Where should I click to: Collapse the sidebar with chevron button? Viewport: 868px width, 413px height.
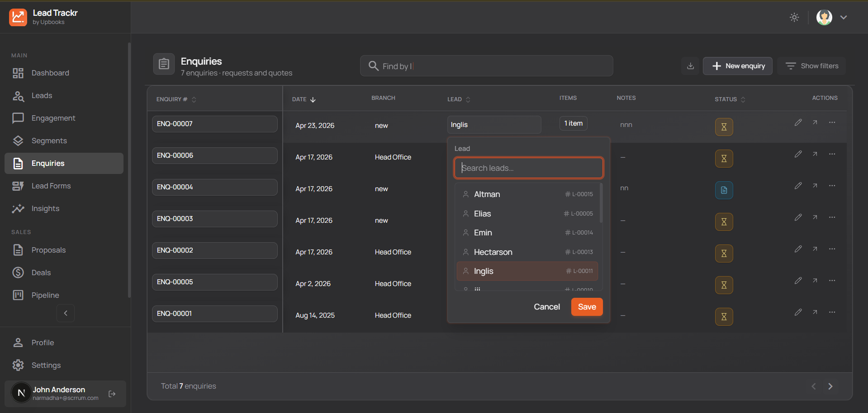(x=66, y=313)
